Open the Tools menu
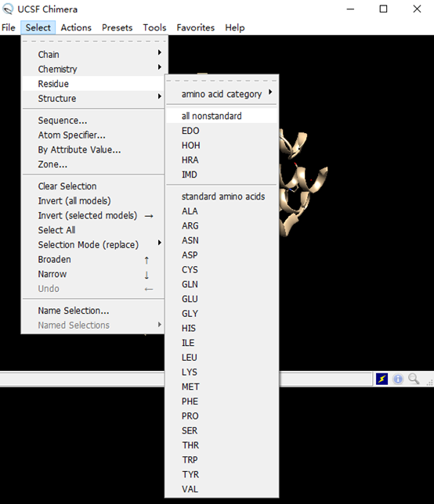This screenshot has width=434, height=504. [x=154, y=27]
